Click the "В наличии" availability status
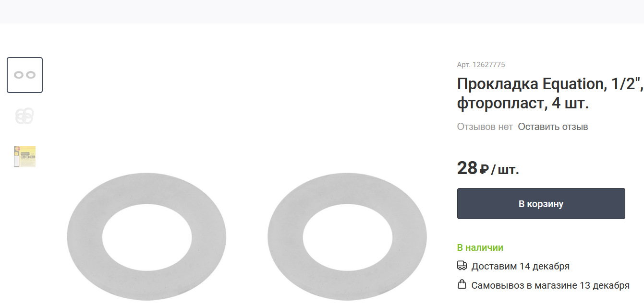Viewport: 644px width, 304px height. (480, 247)
